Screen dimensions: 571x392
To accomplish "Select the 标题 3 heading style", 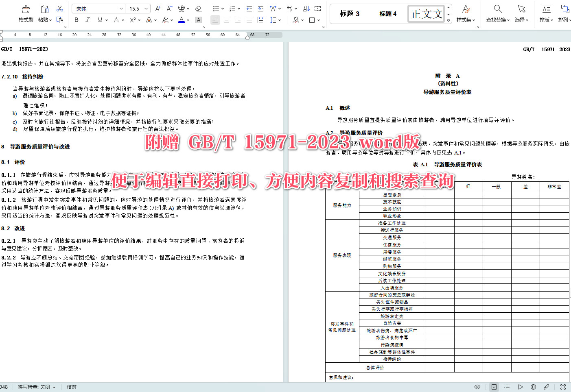I will tap(349, 13).
